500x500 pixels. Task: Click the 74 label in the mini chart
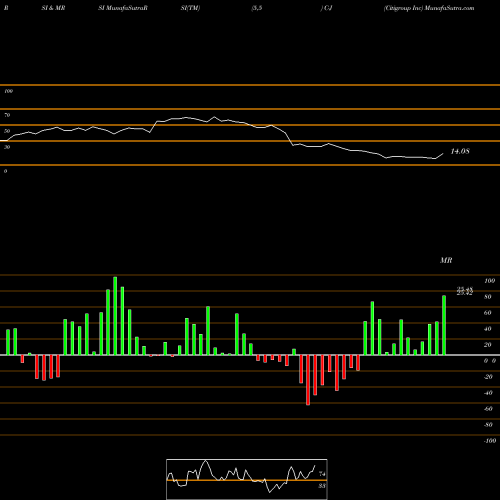(x=322, y=474)
